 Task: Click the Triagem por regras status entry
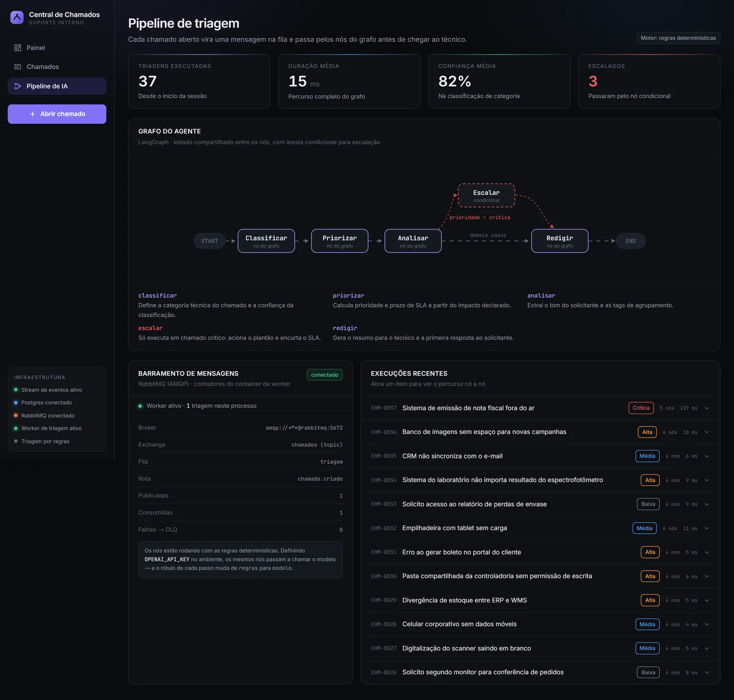(42, 441)
